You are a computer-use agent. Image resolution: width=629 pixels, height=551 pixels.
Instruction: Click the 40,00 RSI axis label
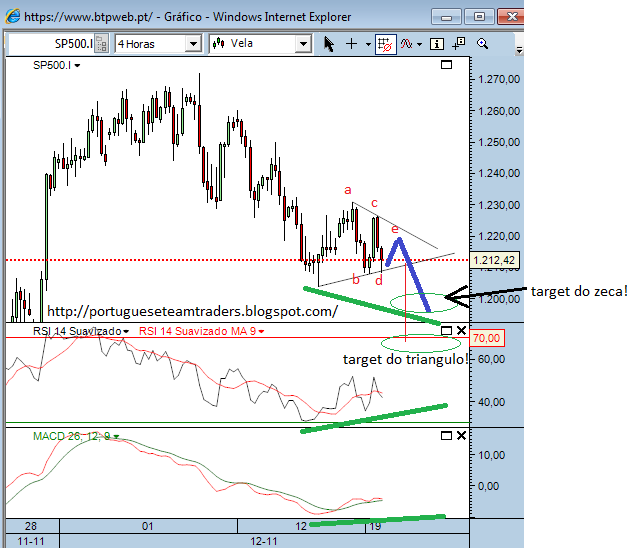[492, 402]
